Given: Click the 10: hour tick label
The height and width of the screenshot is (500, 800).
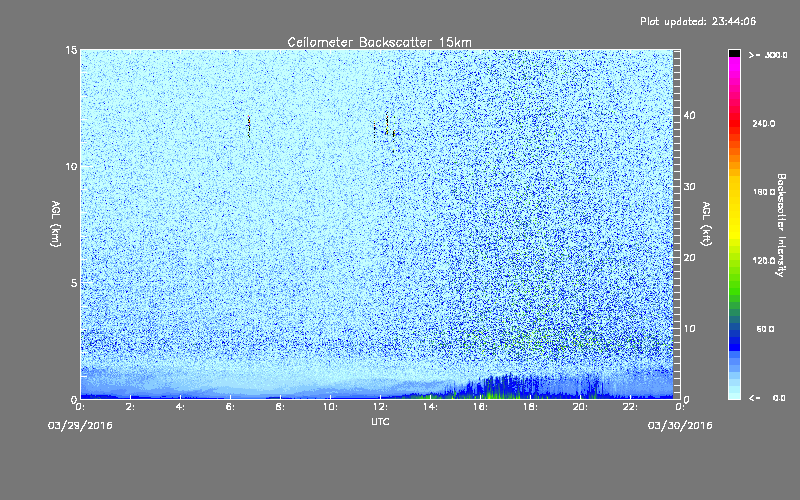Looking at the screenshot, I should [x=330, y=407].
